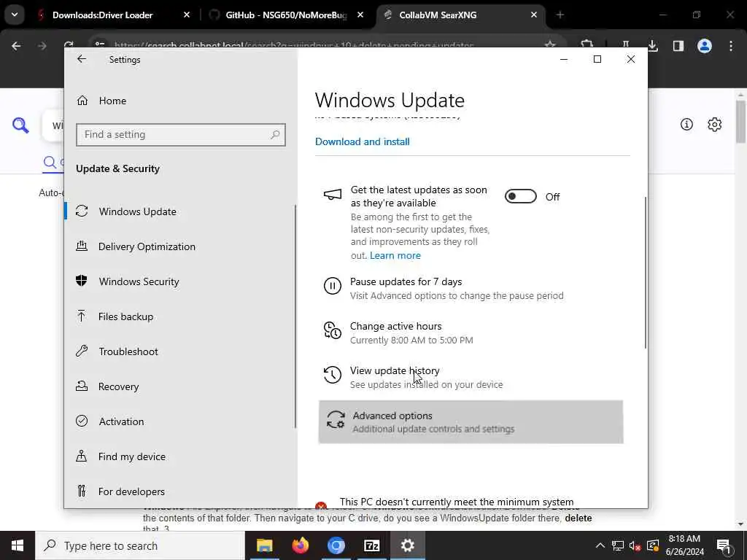The image size is (747, 560).
Task: Click browser back navigation arrow
Action: pyautogui.click(x=16, y=46)
